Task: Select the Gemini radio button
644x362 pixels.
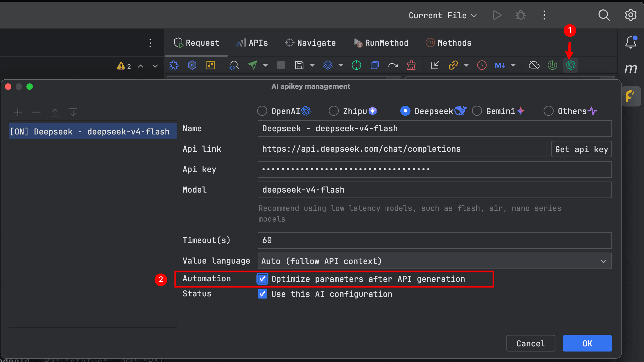Action: click(x=477, y=111)
